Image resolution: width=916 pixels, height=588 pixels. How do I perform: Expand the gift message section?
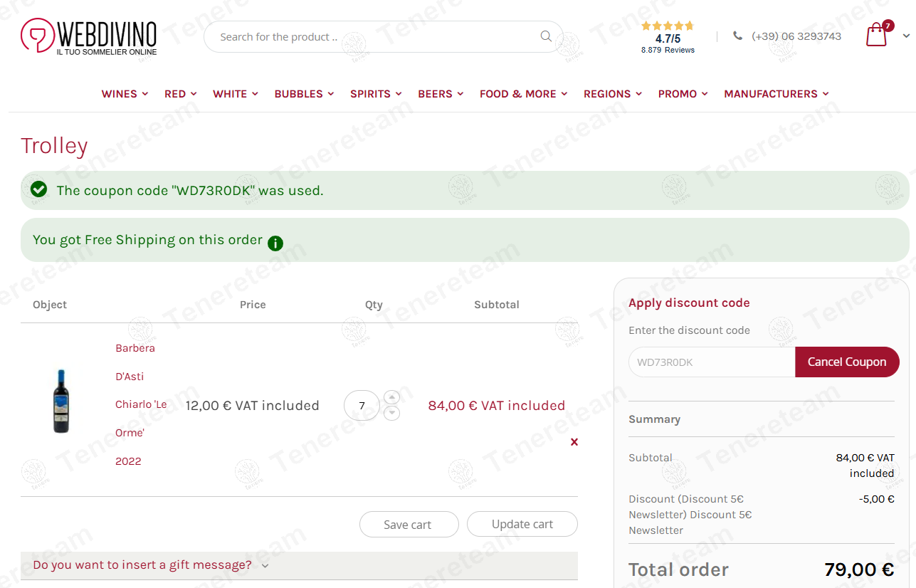tap(299, 565)
